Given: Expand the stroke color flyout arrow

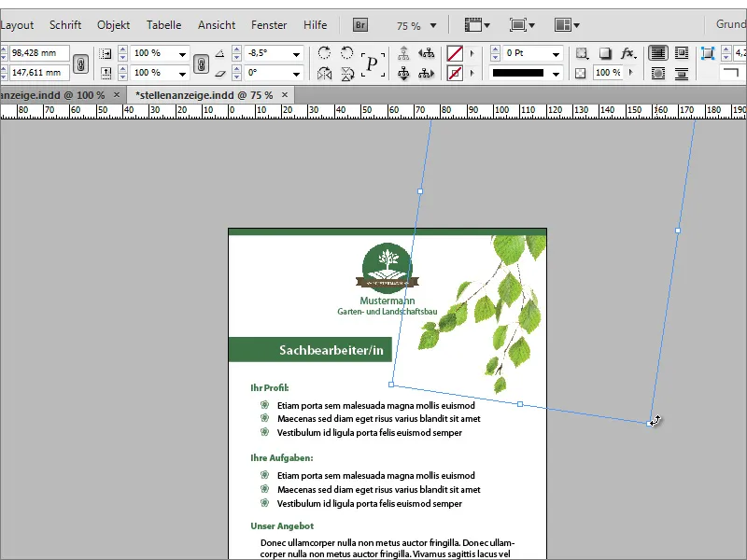Looking at the screenshot, I should tap(472, 74).
